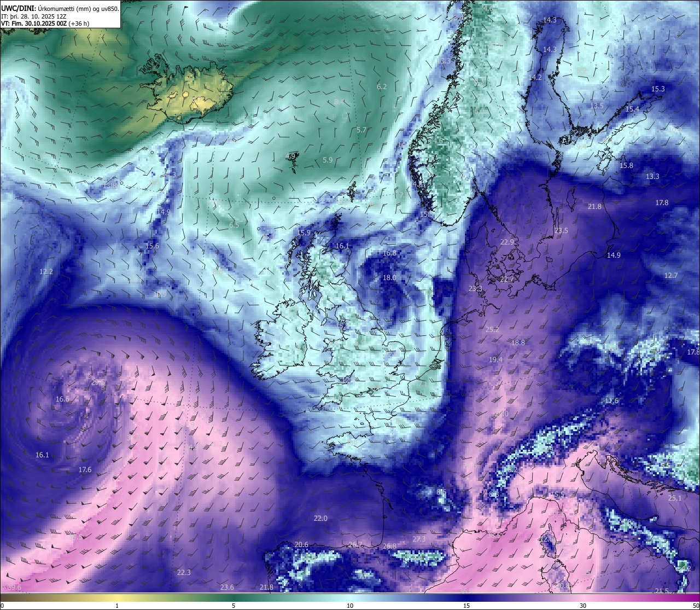Click the 16.8 value label
The width and height of the screenshot is (700, 610).
[x=389, y=253]
